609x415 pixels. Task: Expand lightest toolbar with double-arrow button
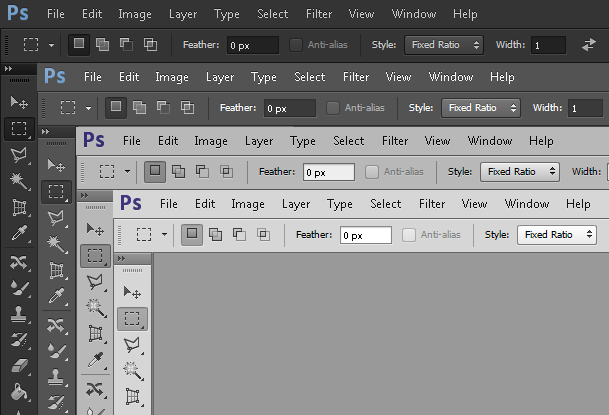point(122,259)
